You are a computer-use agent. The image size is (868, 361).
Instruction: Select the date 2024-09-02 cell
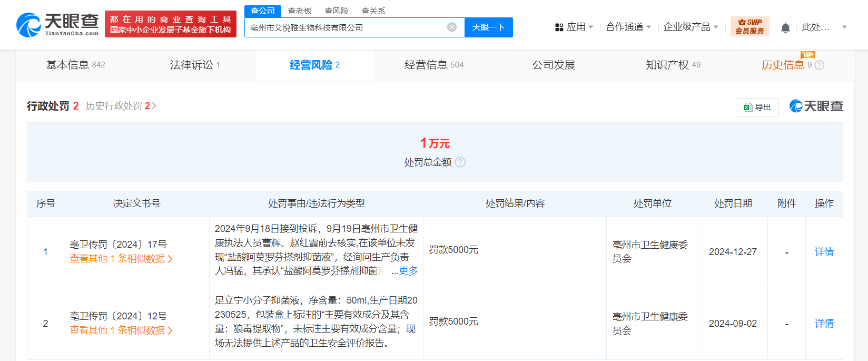(x=733, y=324)
